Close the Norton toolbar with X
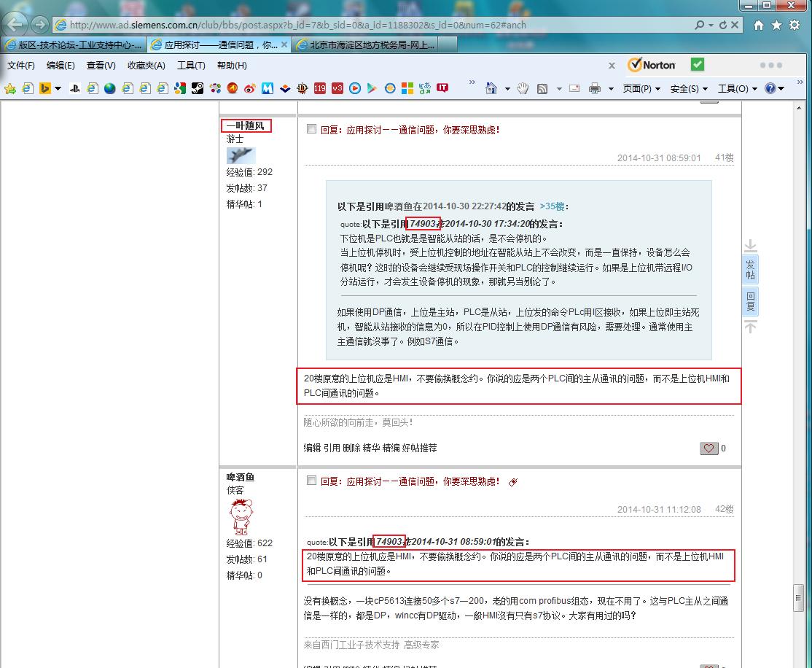The height and width of the screenshot is (668, 812). click(612, 66)
